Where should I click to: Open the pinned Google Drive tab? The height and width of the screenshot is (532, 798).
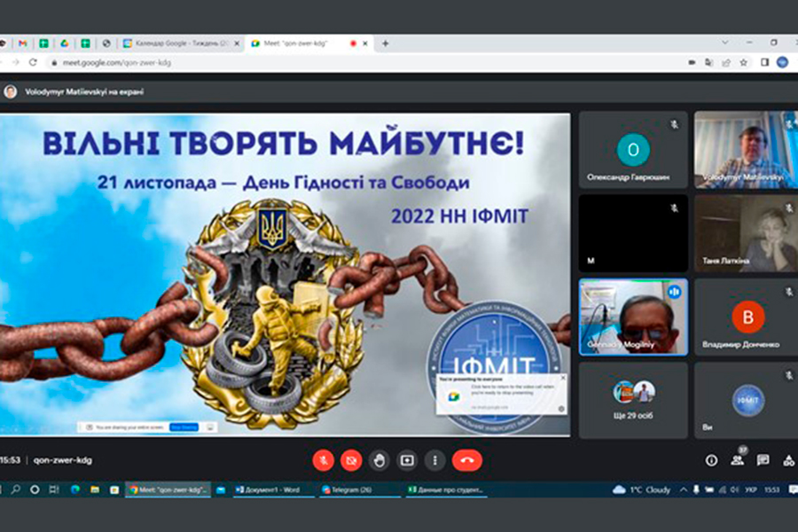65,43
